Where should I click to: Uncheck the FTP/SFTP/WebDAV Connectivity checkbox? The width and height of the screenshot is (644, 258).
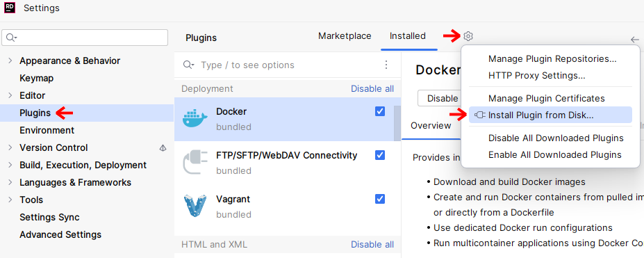(x=380, y=155)
